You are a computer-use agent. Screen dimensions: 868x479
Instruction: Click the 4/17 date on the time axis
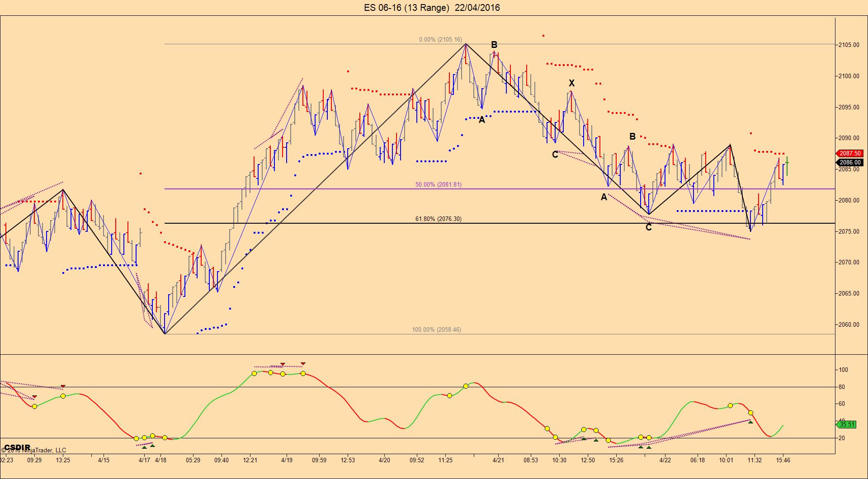[144, 460]
